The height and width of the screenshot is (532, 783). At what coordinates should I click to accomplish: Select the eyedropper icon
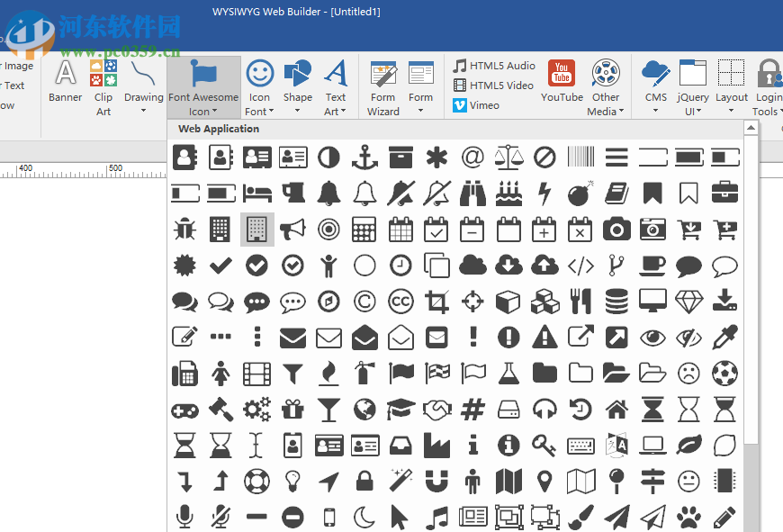[724, 337]
